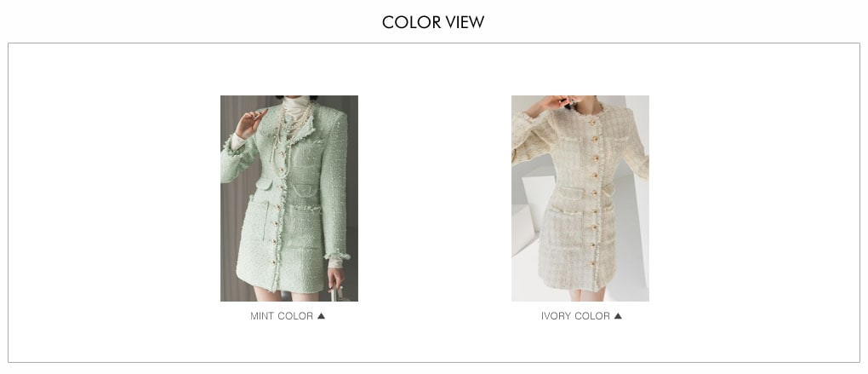This screenshot has width=868, height=374.
Task: Open the mint tweed dress photo
Action: click(289, 199)
